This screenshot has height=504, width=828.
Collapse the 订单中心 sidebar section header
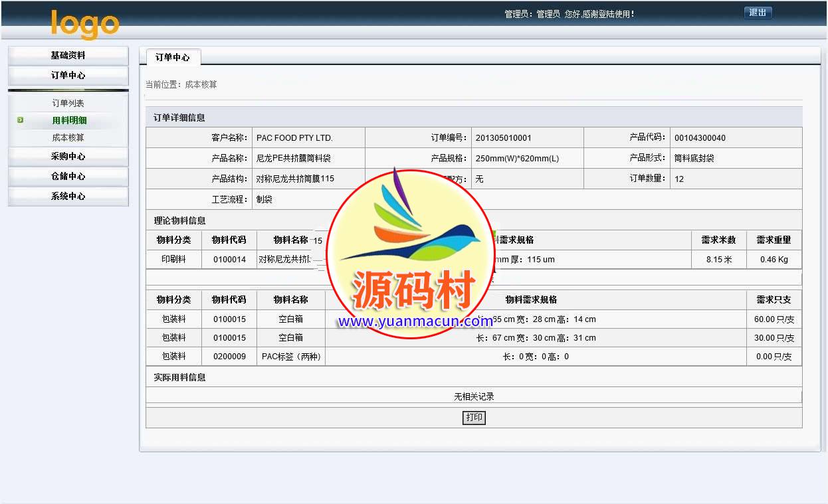(x=68, y=76)
